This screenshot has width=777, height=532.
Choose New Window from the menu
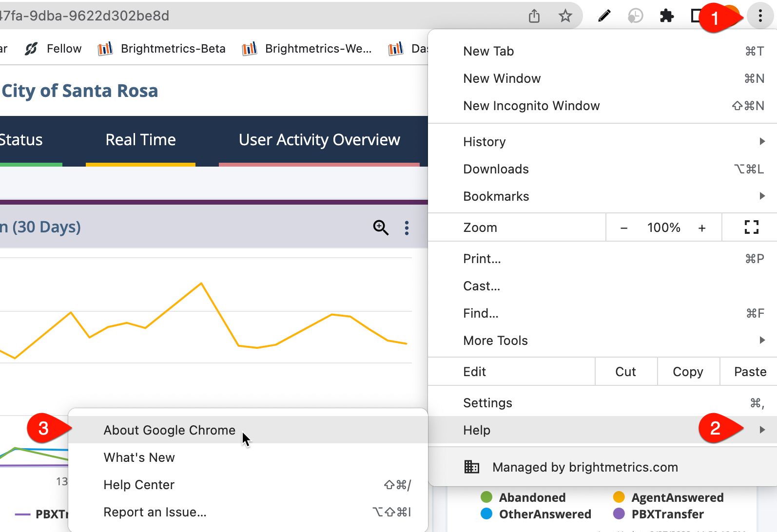click(602, 78)
